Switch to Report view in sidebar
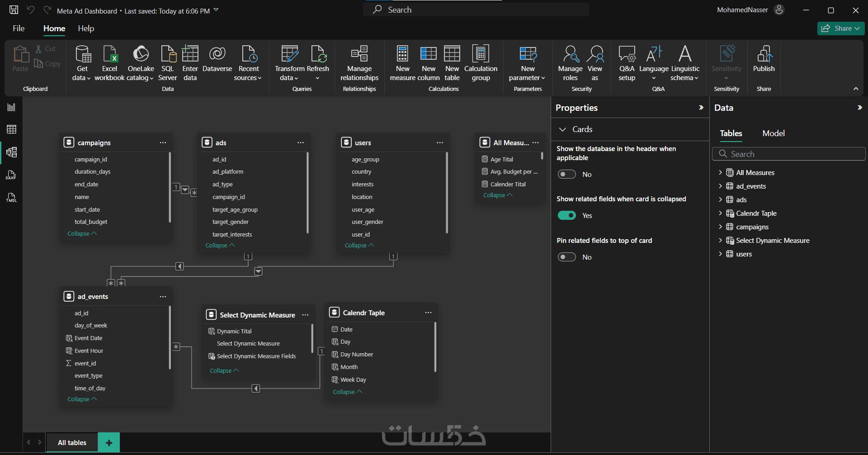This screenshot has width=868, height=455. pyautogui.click(x=11, y=107)
